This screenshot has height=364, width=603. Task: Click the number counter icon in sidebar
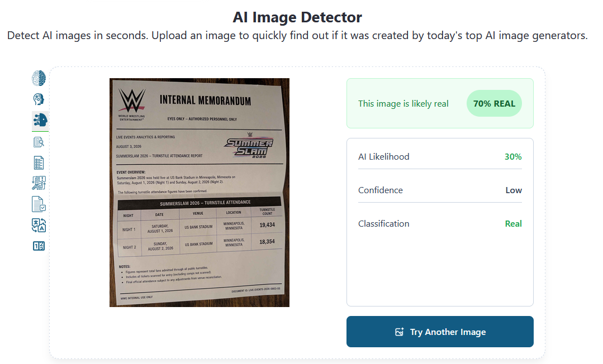pos(39,246)
